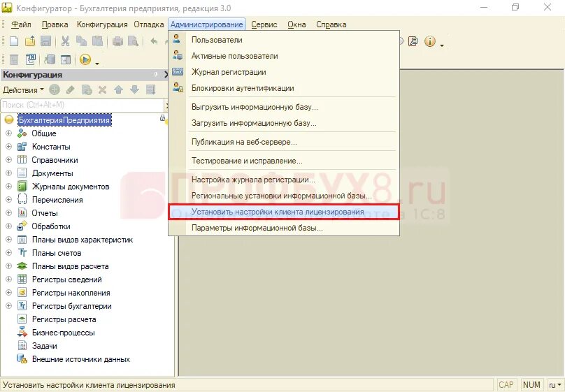Click the orange info help icon
This screenshot has width=565, height=392.
pos(430,41)
